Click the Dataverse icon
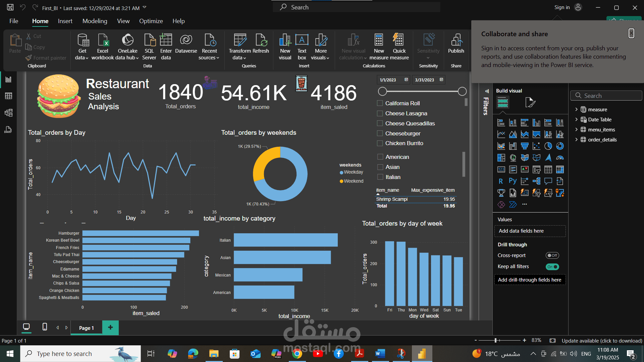The height and width of the screenshot is (362, 644). 186,44
